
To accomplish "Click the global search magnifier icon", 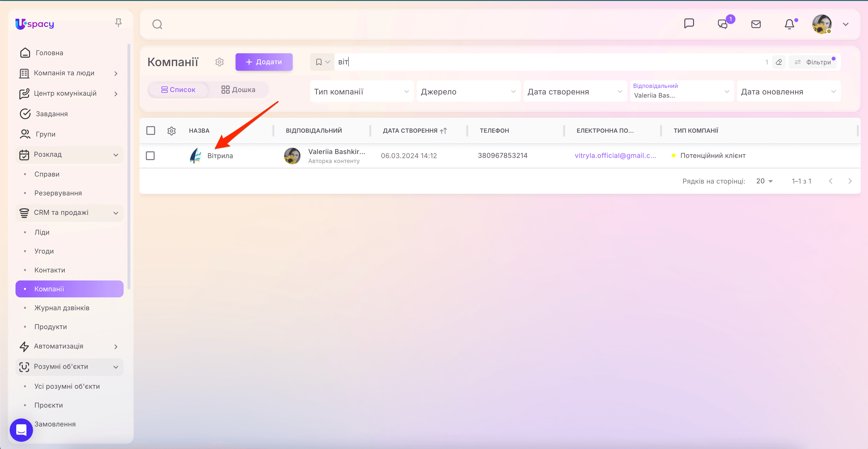I will [x=157, y=24].
